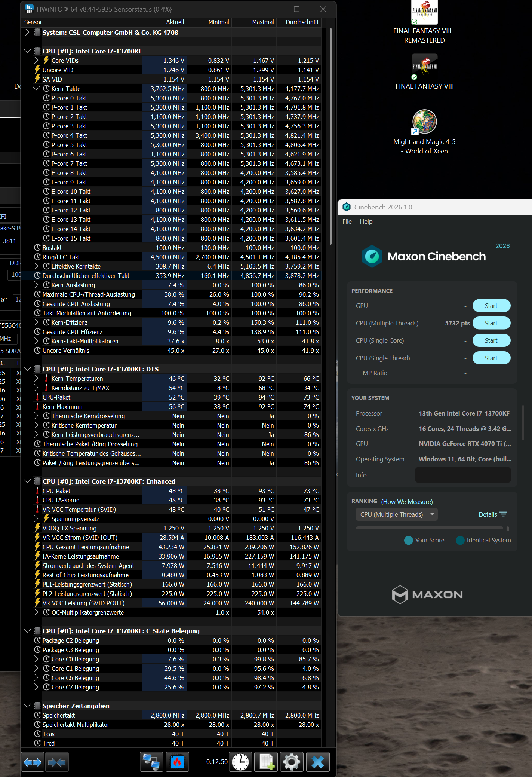Collapse the DTS sensor section

point(27,369)
